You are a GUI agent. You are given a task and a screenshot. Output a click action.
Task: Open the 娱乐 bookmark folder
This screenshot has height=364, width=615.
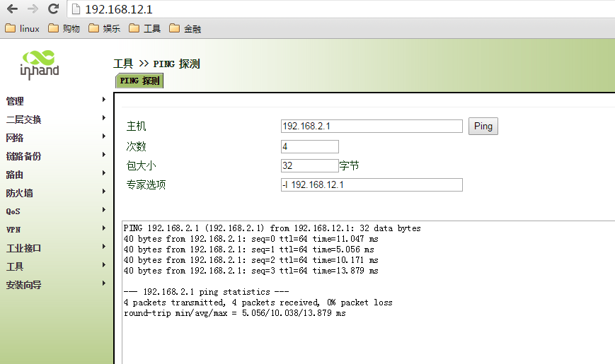pyautogui.click(x=105, y=29)
